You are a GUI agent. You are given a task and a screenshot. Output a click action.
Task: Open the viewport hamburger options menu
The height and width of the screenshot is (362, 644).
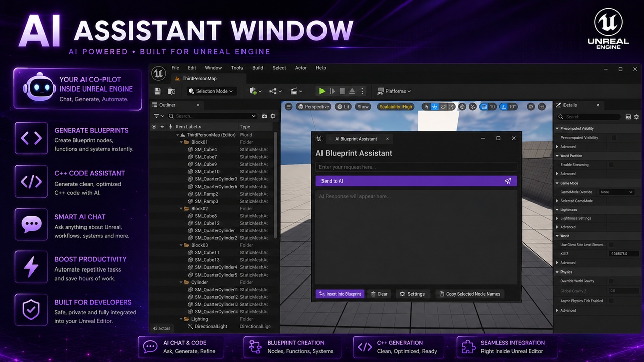coord(289,107)
